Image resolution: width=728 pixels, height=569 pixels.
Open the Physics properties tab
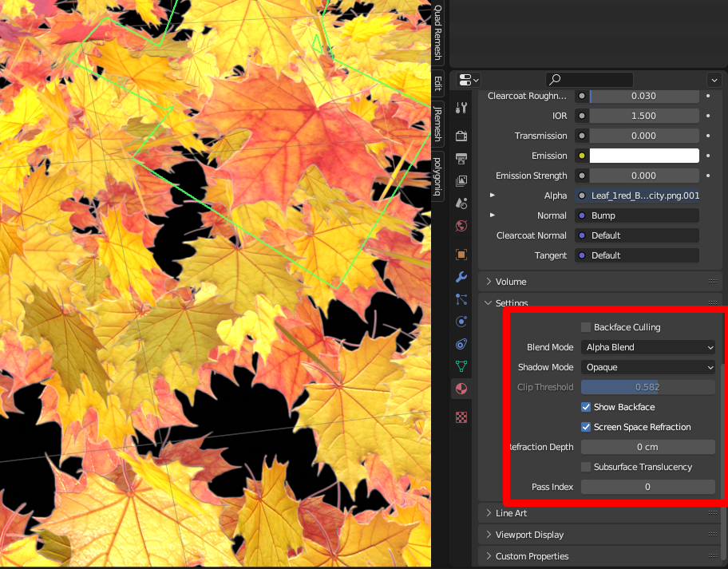[x=461, y=322]
